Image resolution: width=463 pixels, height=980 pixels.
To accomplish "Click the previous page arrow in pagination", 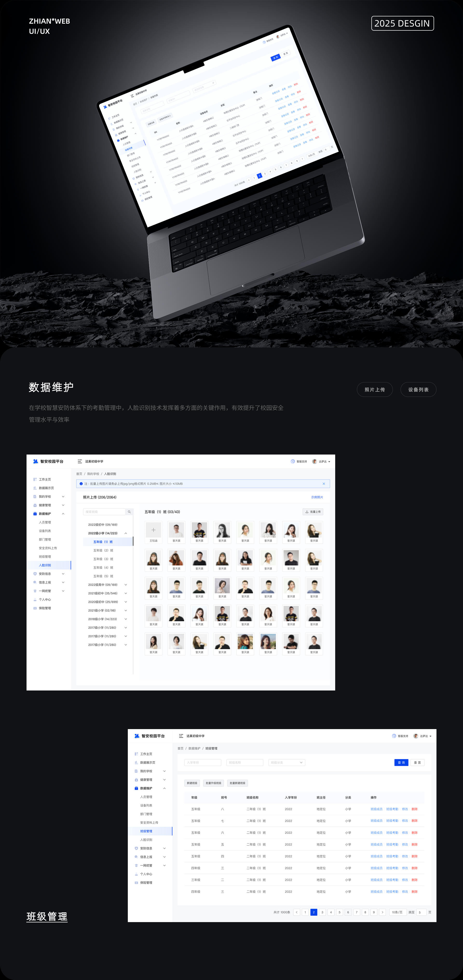I will click(297, 912).
